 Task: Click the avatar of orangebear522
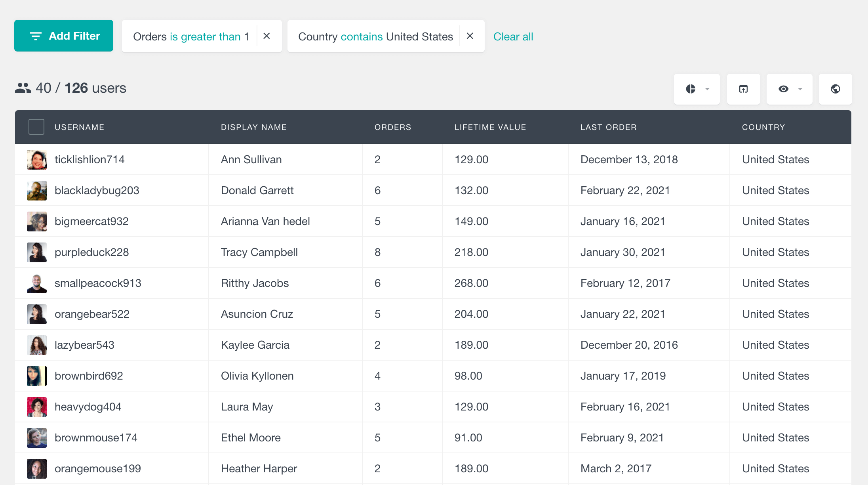pyautogui.click(x=37, y=314)
